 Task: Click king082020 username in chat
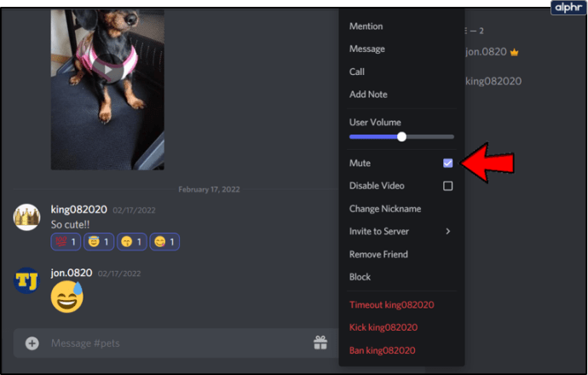tap(78, 210)
